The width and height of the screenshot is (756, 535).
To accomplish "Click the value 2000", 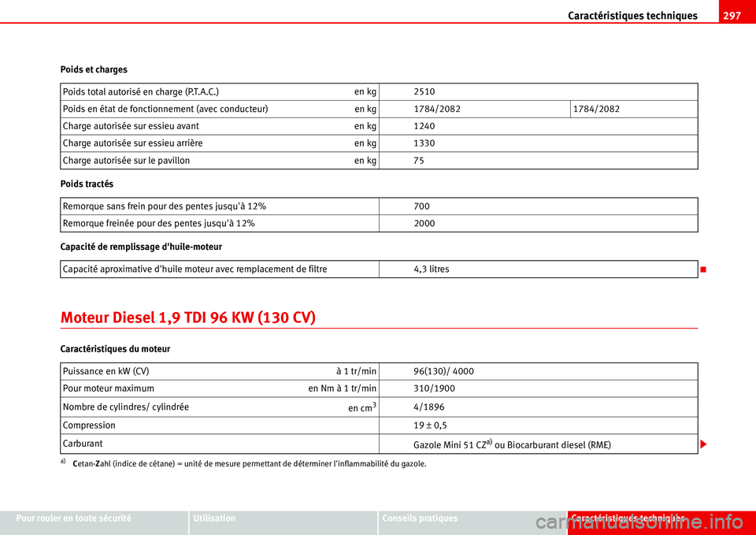I will (424, 224).
